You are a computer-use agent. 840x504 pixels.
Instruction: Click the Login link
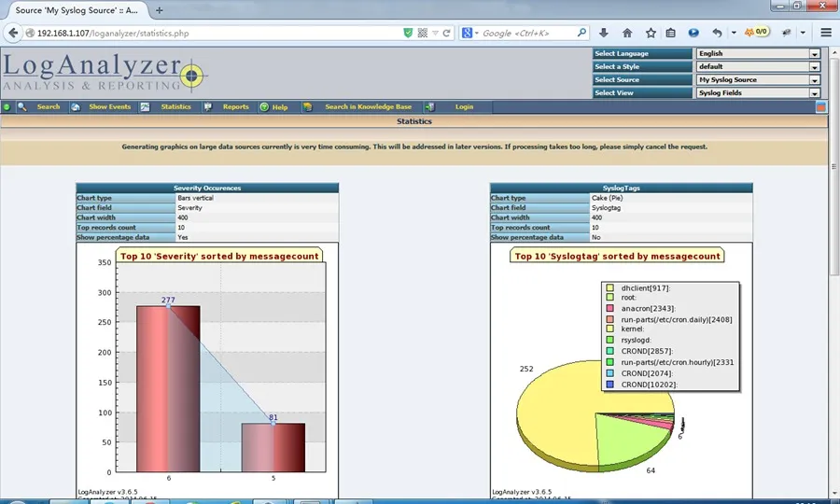tap(465, 106)
